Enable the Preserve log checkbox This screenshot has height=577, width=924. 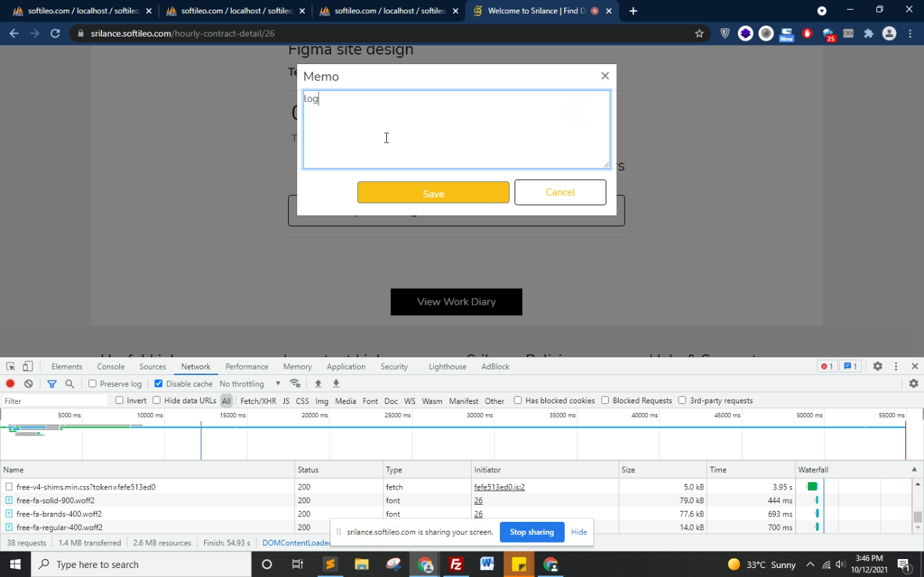(92, 384)
